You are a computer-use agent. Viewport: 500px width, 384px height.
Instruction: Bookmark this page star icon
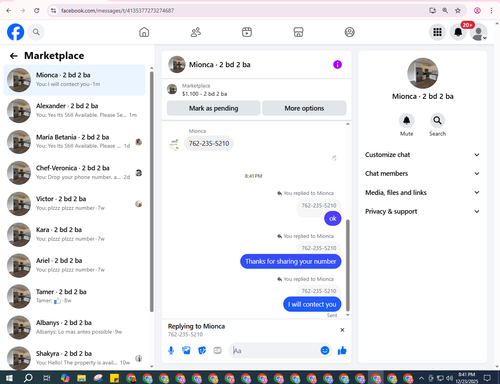(458, 11)
